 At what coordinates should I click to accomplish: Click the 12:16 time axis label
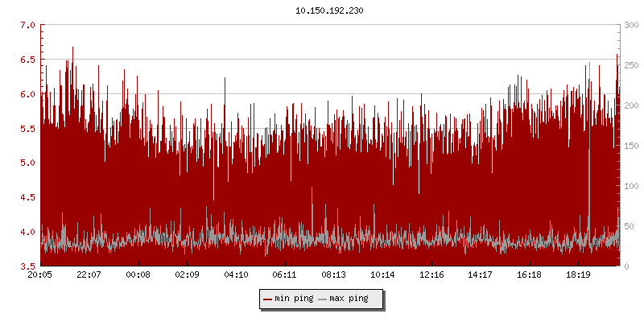coord(431,275)
